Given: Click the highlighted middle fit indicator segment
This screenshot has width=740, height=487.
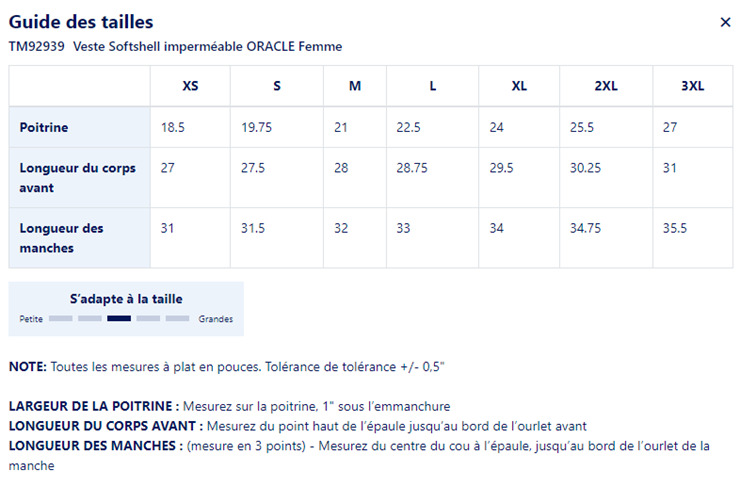Looking at the screenshot, I should (x=119, y=319).
